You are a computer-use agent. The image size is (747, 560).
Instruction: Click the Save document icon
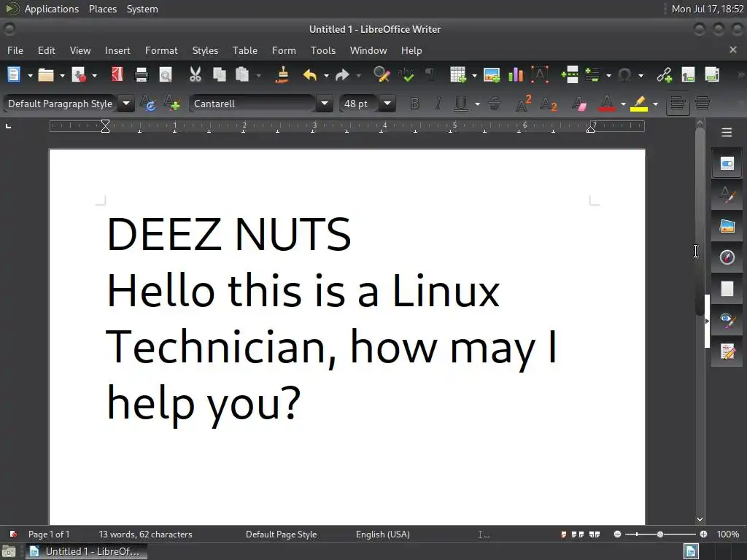79,75
